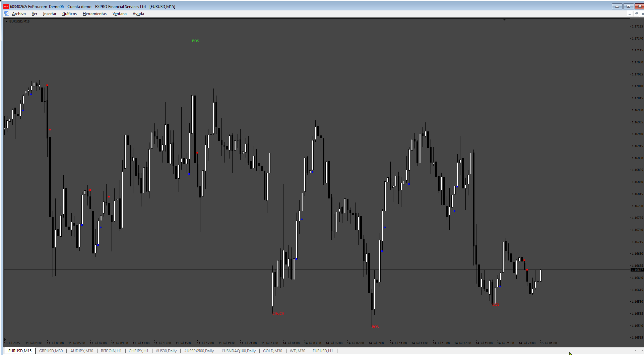Close the inner EURUSD chart window

pos(642,14)
